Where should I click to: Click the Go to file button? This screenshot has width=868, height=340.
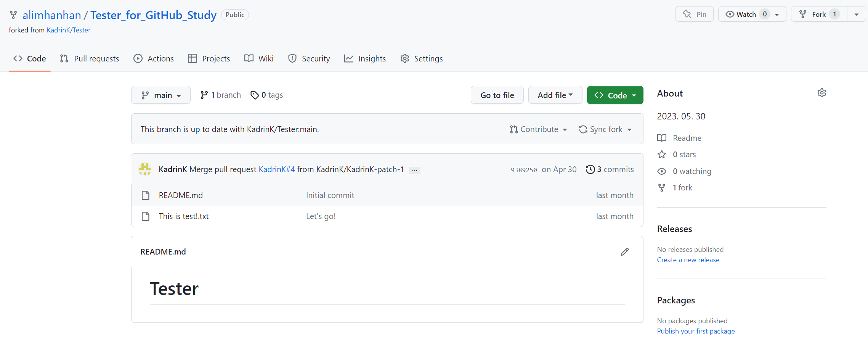coord(497,95)
